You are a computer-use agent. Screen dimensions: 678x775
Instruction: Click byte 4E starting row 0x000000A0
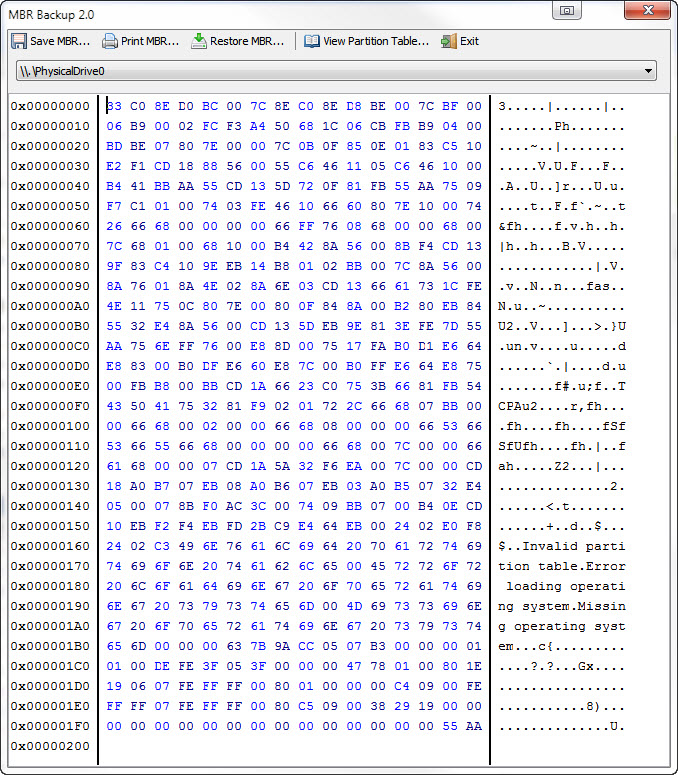pos(114,306)
